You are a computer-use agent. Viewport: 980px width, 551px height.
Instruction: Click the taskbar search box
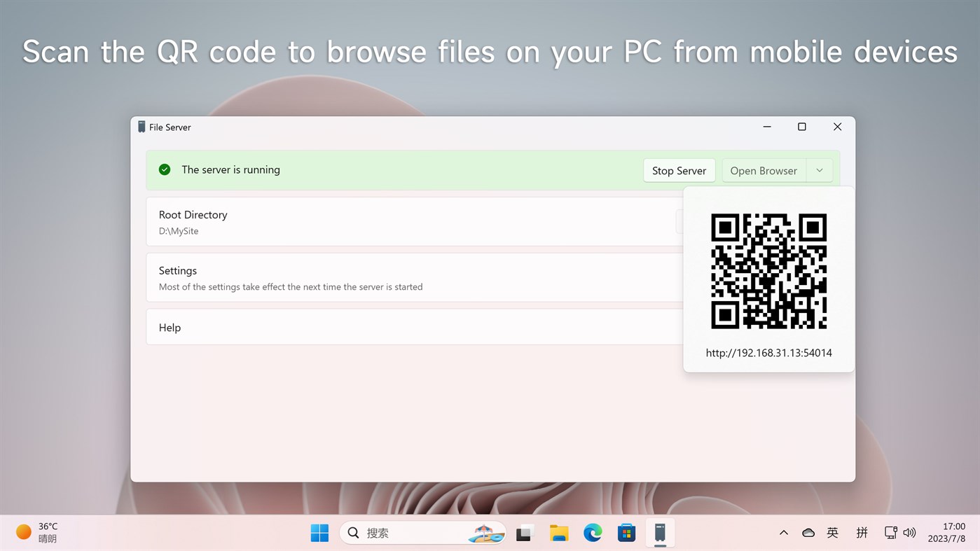click(x=423, y=533)
